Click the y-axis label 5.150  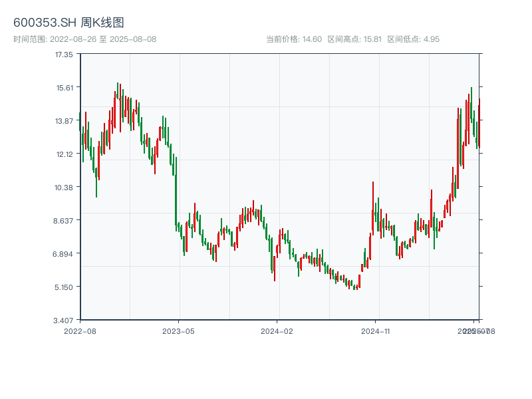point(63,287)
